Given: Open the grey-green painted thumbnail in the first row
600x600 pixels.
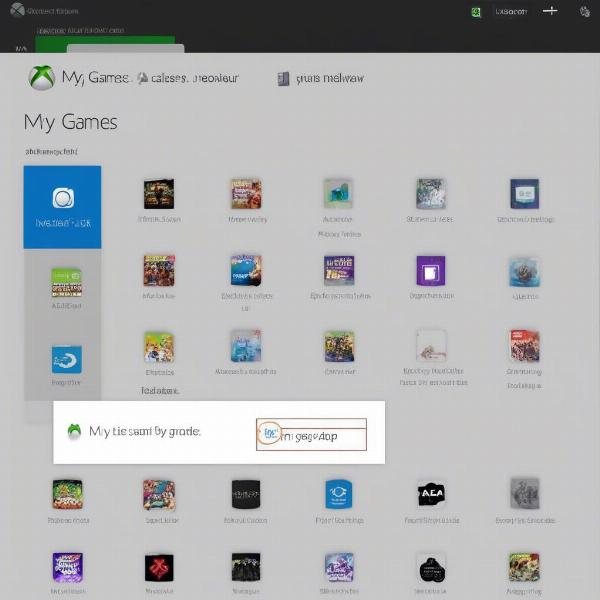Looking at the screenshot, I should pos(431,194).
